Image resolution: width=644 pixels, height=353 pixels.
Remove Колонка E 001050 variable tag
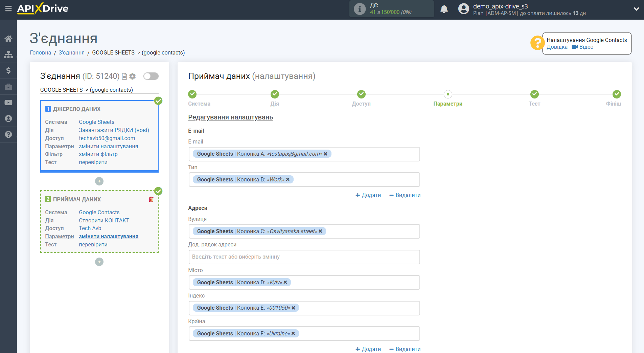[293, 308]
